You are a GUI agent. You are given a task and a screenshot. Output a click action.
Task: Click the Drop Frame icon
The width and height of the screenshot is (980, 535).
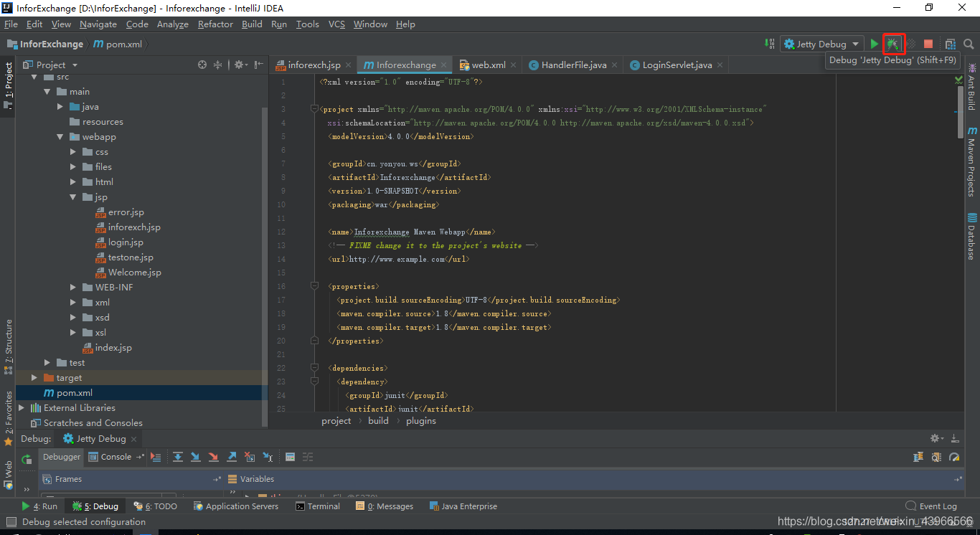click(250, 457)
